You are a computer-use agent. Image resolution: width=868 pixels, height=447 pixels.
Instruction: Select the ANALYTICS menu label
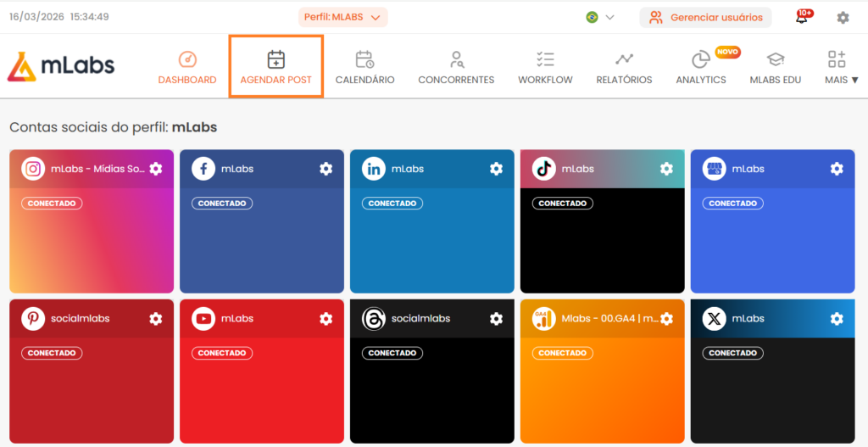click(x=701, y=80)
